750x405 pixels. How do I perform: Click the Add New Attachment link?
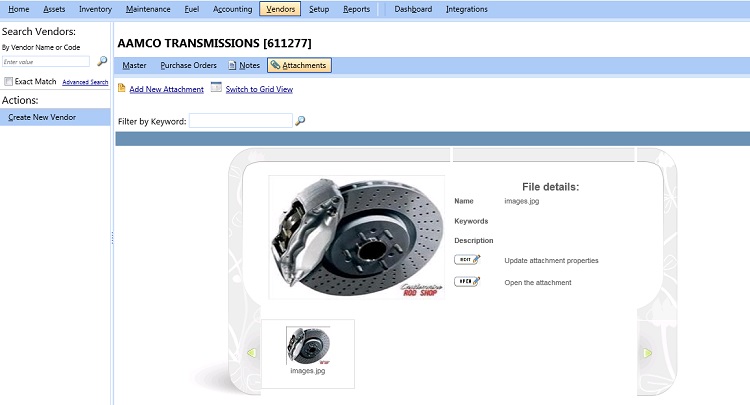pyautogui.click(x=166, y=89)
